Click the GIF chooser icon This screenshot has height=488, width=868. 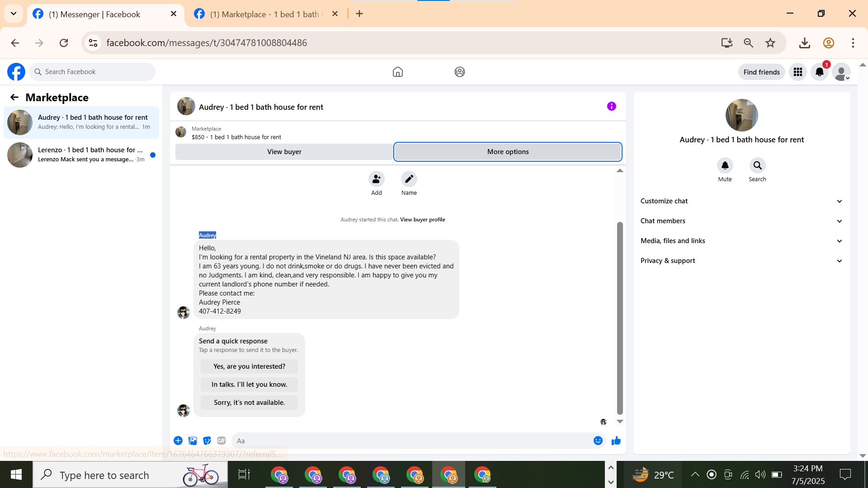click(221, 441)
